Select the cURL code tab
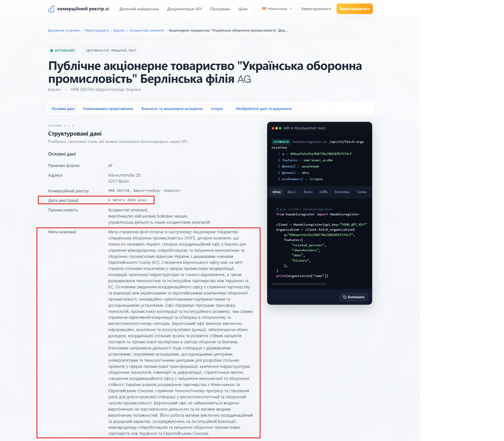Image resolution: width=504 pixels, height=441 pixels. (323, 192)
